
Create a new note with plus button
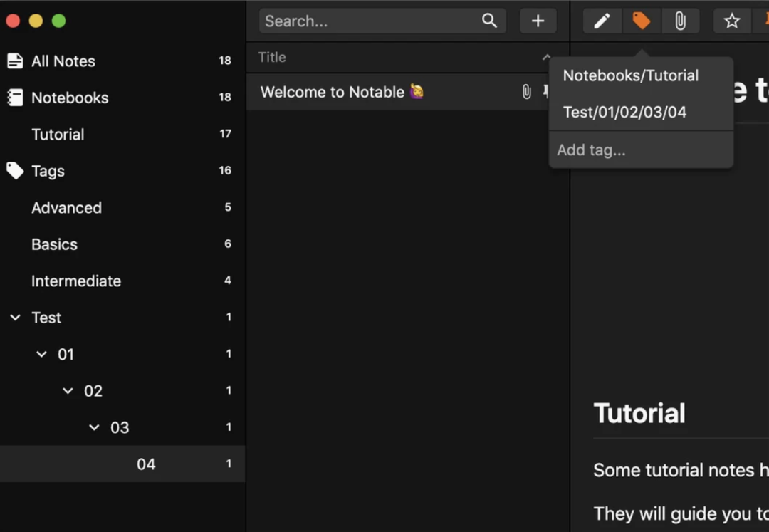[x=538, y=21]
